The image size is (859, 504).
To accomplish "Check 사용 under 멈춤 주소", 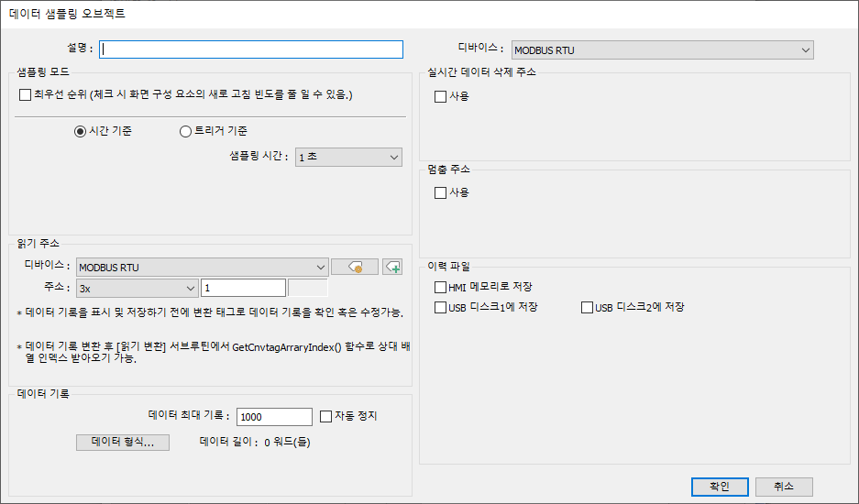I will pos(441,192).
